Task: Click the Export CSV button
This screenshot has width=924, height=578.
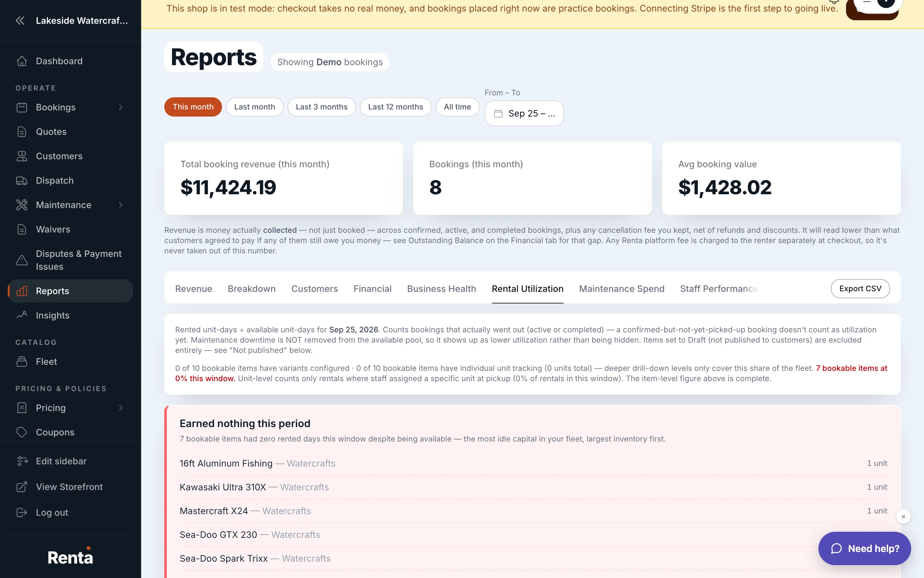Action: 860,289
